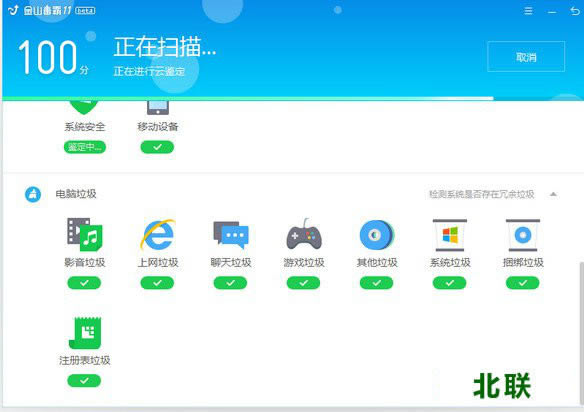Click the 影音垃圾 media junk icon
This screenshot has height=412, width=584.
click(x=85, y=235)
